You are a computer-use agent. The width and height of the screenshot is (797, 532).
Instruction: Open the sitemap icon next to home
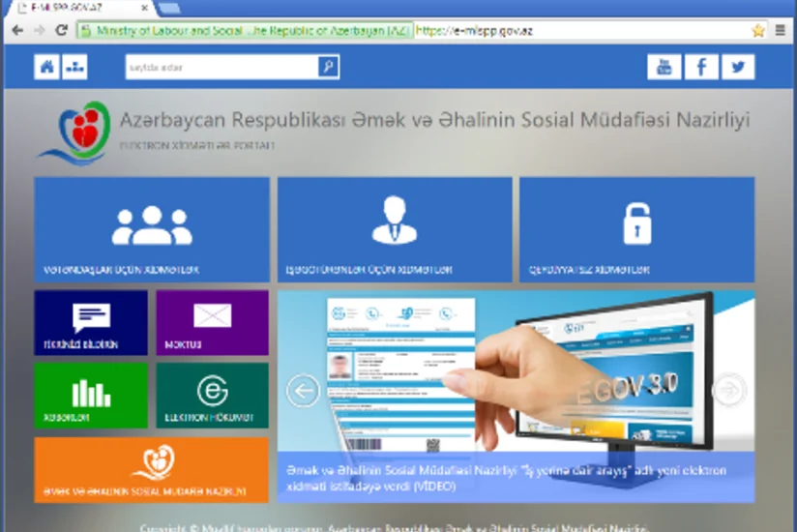tap(74, 67)
